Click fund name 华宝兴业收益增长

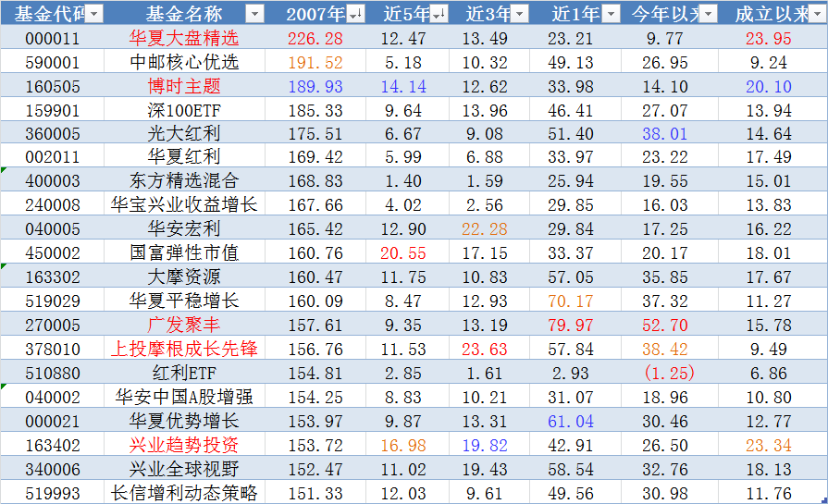(x=184, y=204)
